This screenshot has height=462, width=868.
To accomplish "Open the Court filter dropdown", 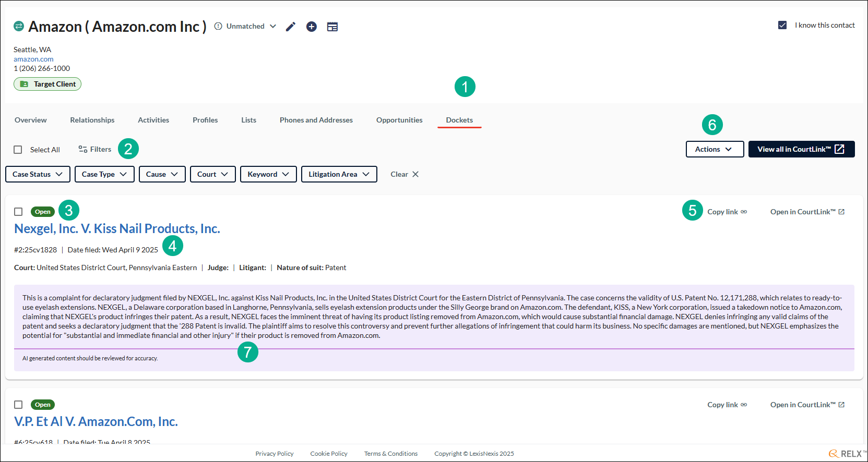I will (213, 174).
